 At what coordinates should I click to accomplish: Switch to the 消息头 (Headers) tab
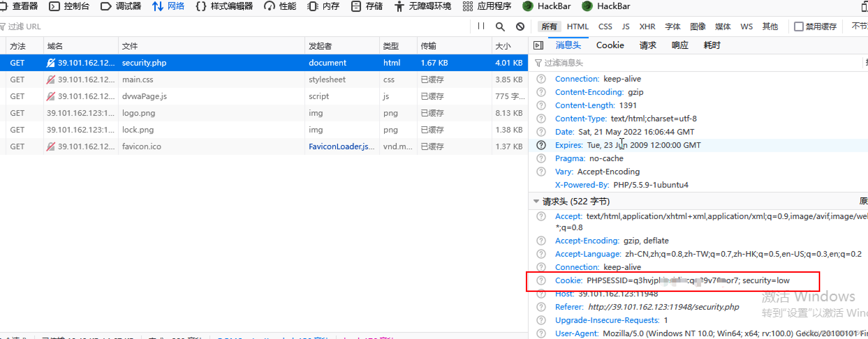click(x=568, y=45)
